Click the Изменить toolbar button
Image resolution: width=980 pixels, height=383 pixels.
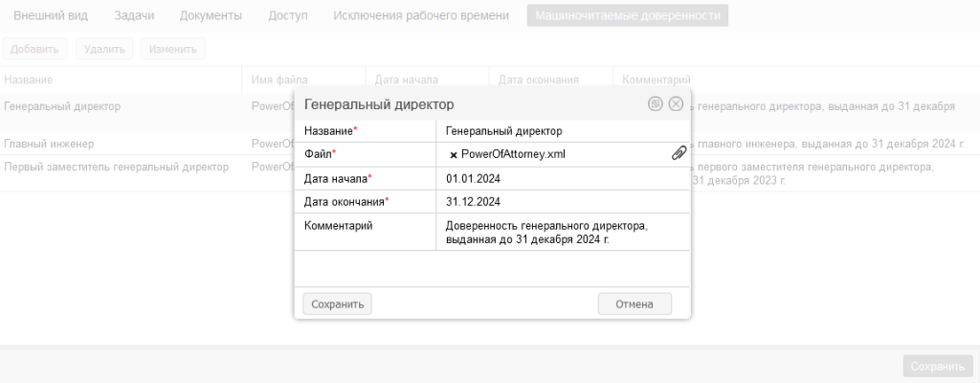[172, 49]
